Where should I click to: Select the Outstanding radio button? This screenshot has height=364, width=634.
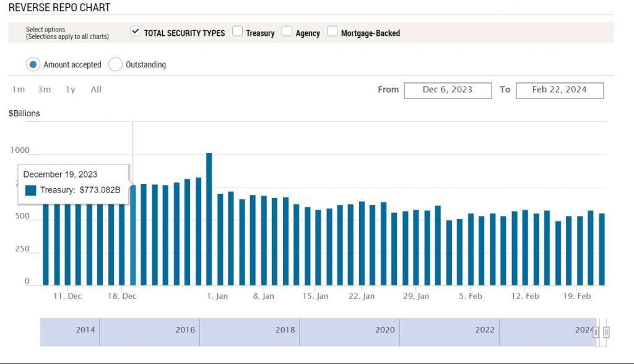tap(115, 64)
